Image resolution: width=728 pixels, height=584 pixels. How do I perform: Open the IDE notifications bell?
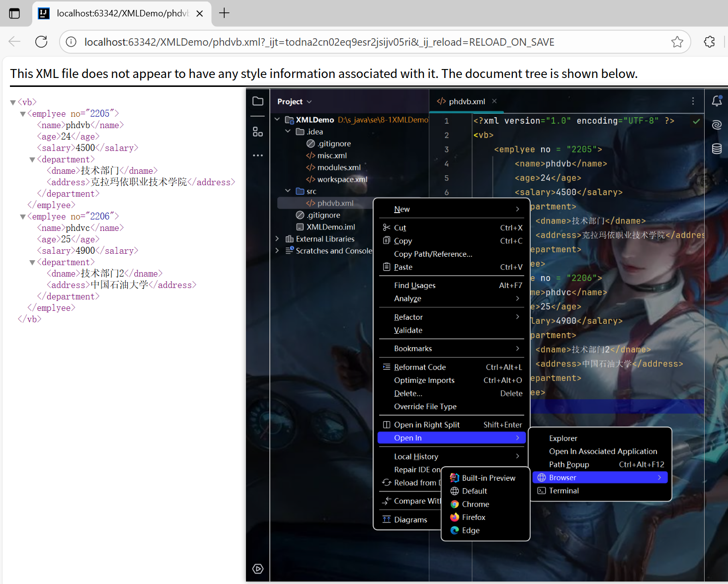click(717, 101)
